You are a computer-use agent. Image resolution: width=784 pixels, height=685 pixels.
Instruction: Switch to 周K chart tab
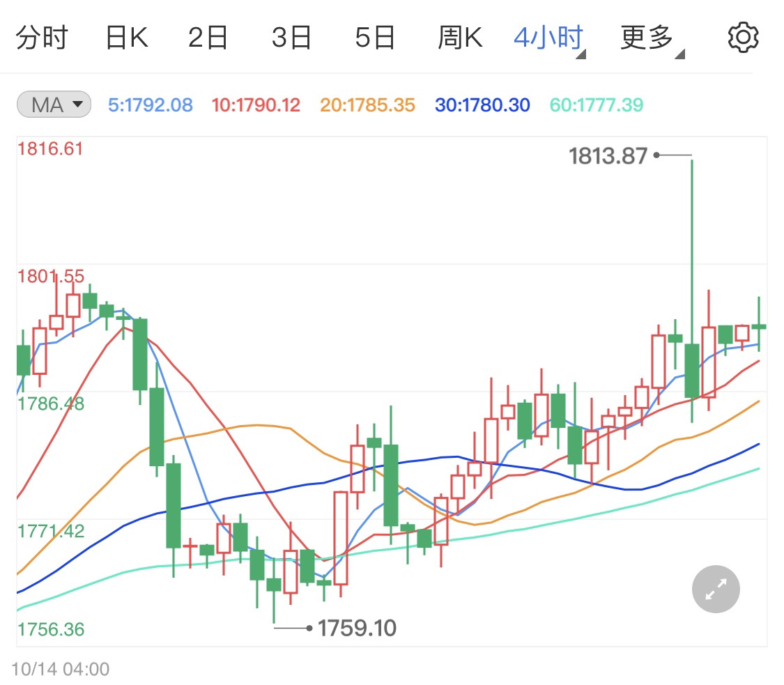tap(460, 38)
